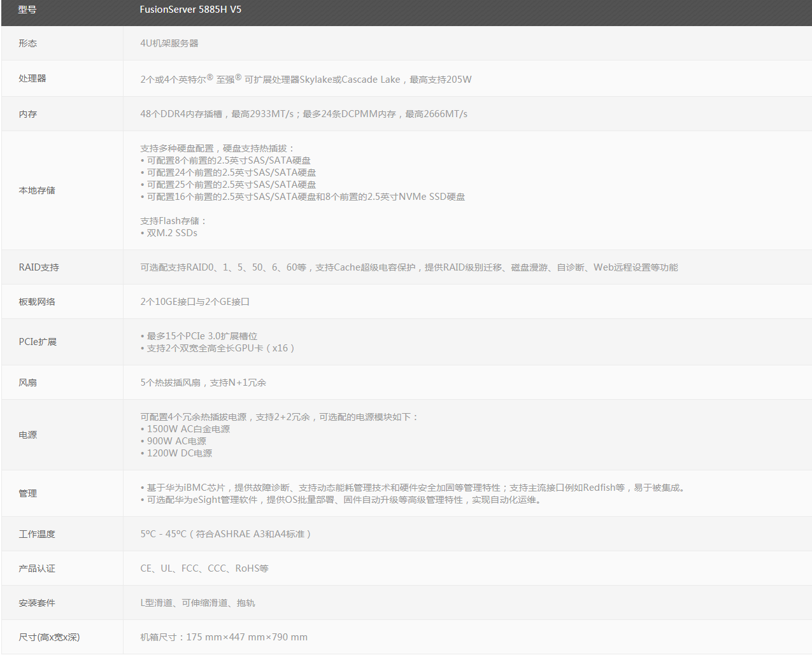Click the 电源 row label
812x655 pixels.
coord(27,435)
